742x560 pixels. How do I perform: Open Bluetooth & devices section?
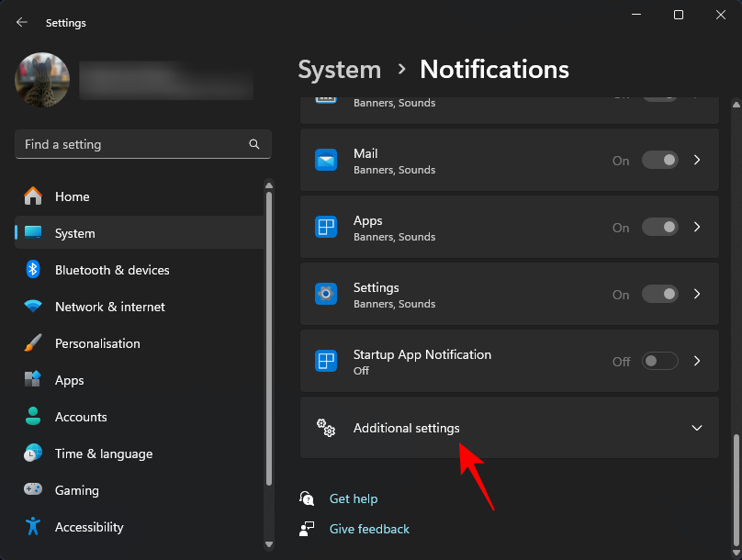pyautogui.click(x=140, y=270)
